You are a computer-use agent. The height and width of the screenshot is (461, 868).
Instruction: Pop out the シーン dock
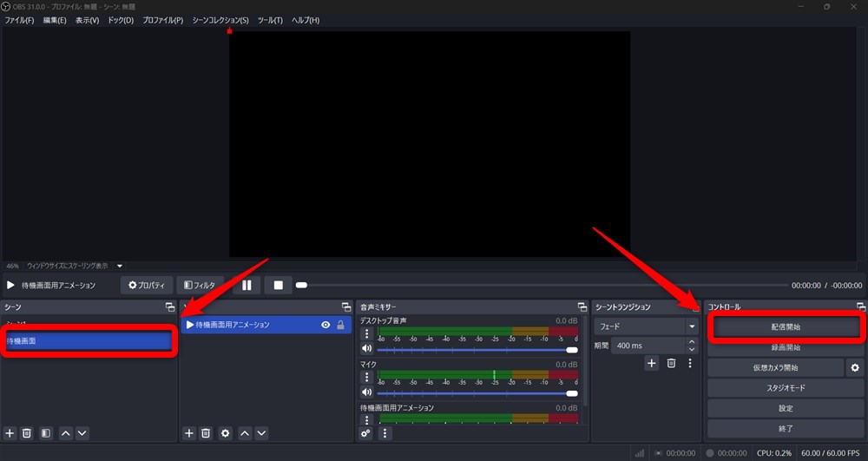coord(170,306)
